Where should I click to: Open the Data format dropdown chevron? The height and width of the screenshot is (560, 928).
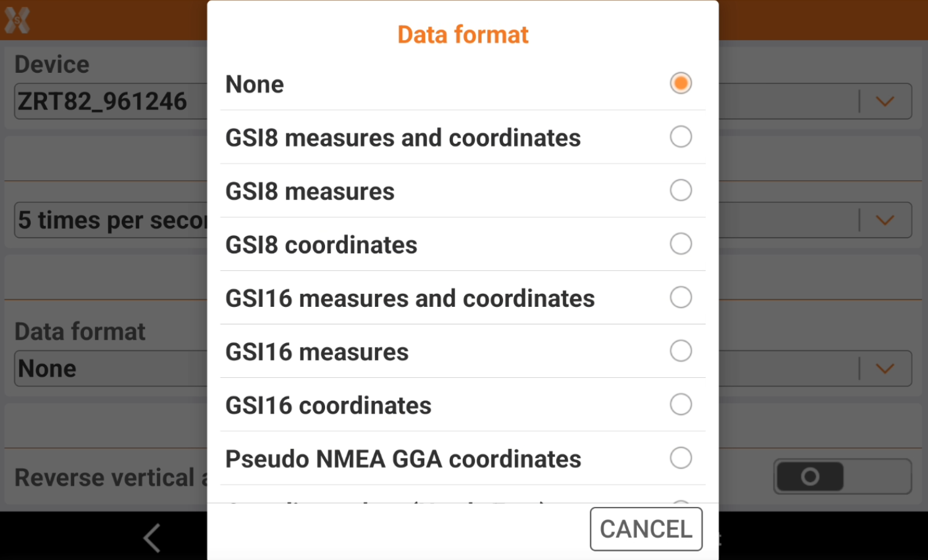click(x=885, y=369)
